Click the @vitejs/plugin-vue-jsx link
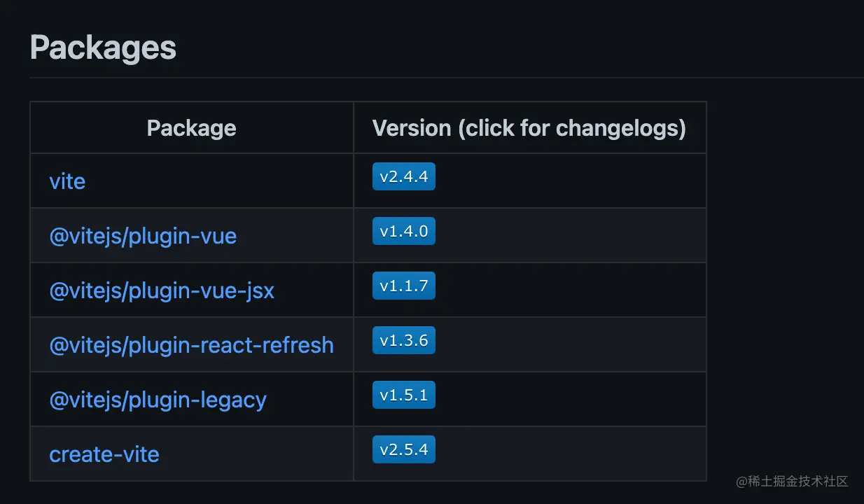 [162, 290]
